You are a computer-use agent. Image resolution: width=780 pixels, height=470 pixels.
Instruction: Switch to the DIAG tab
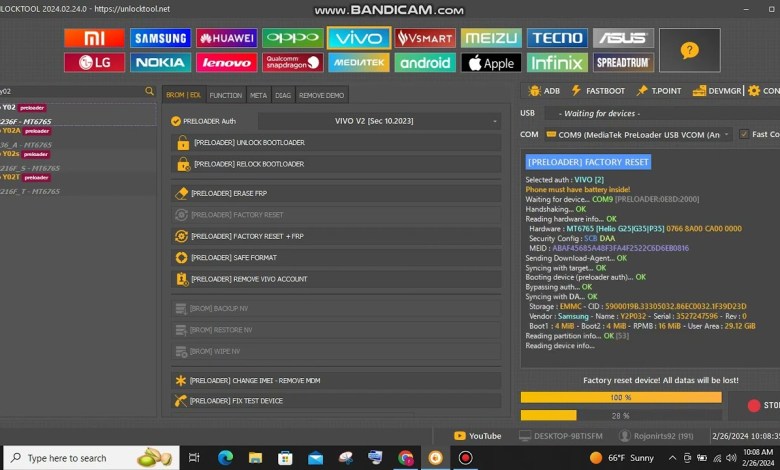(283, 95)
